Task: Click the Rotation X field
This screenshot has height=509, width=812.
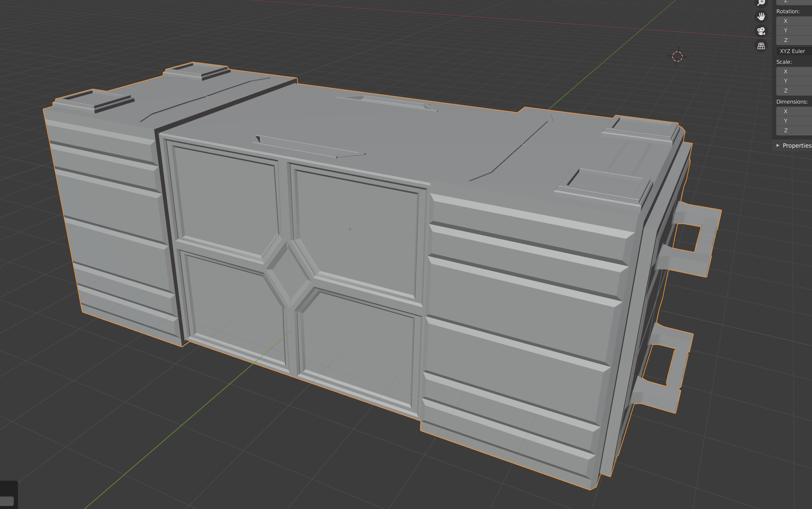Action: point(795,21)
